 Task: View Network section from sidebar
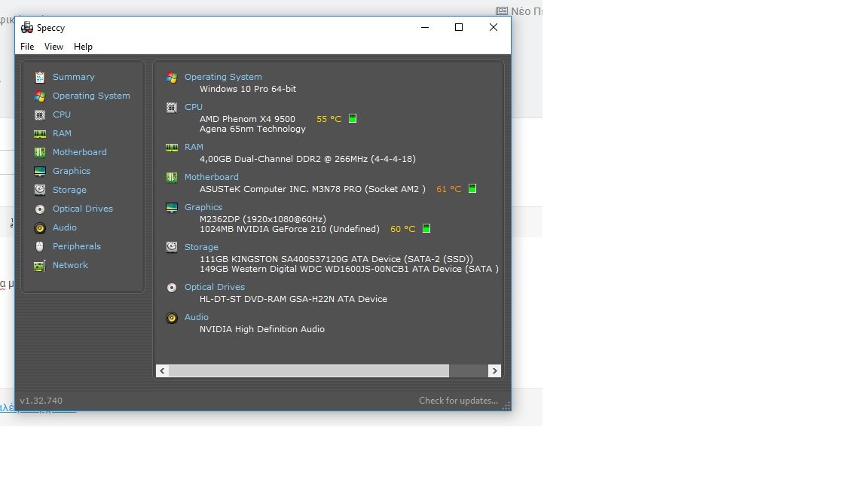pyautogui.click(x=70, y=265)
